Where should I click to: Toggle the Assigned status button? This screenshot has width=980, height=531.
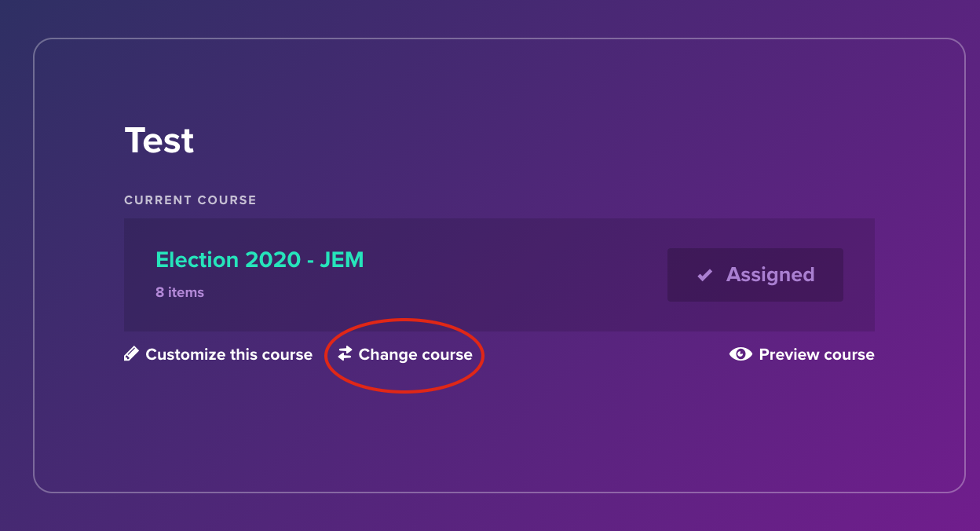pyautogui.click(x=755, y=275)
